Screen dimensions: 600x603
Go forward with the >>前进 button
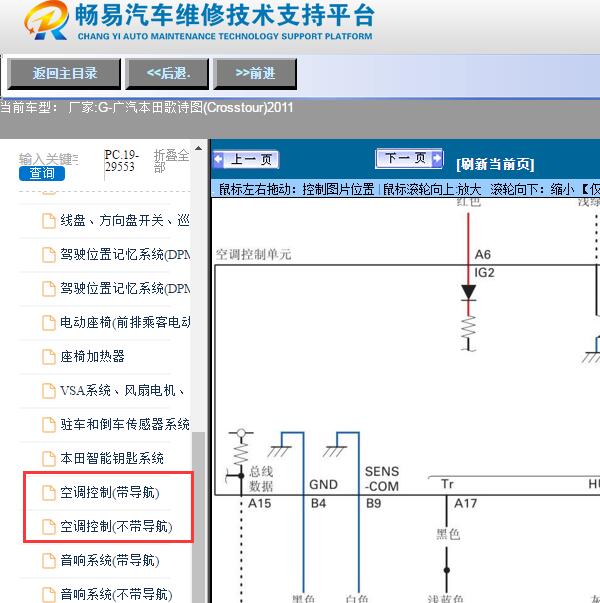255,73
